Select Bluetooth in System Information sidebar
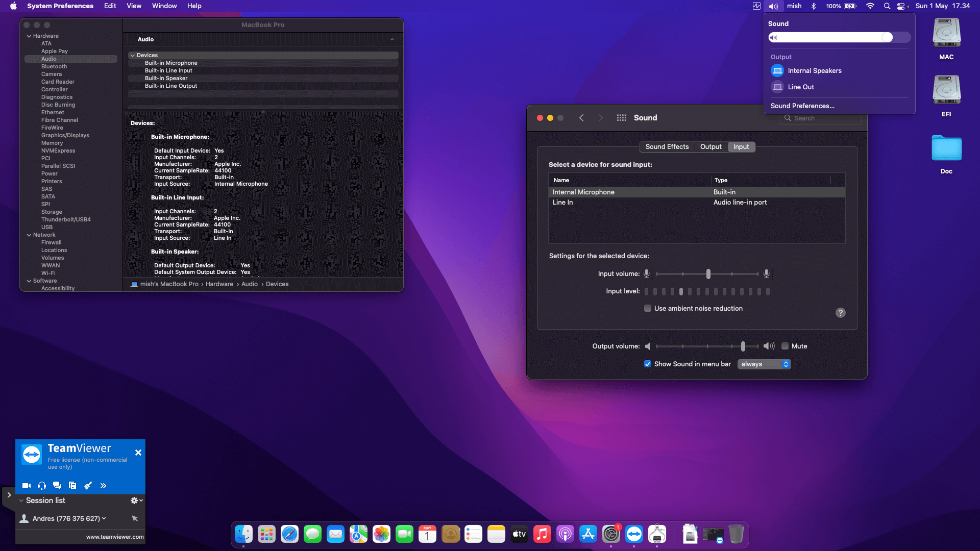The height and width of the screenshot is (551, 980). click(x=54, y=66)
